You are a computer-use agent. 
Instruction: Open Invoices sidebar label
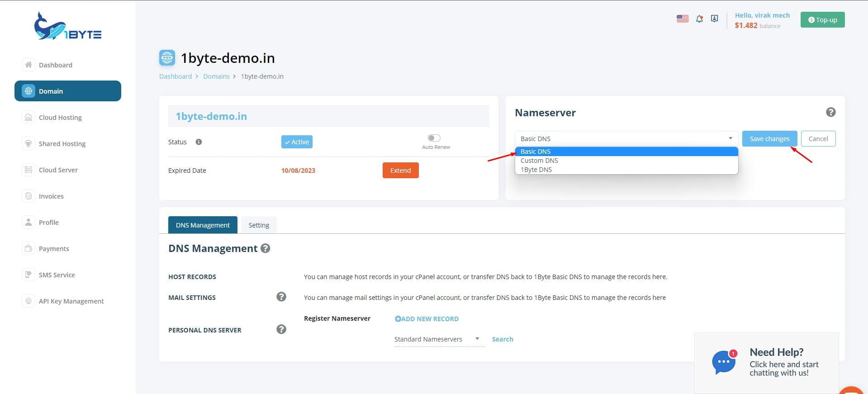(51, 196)
